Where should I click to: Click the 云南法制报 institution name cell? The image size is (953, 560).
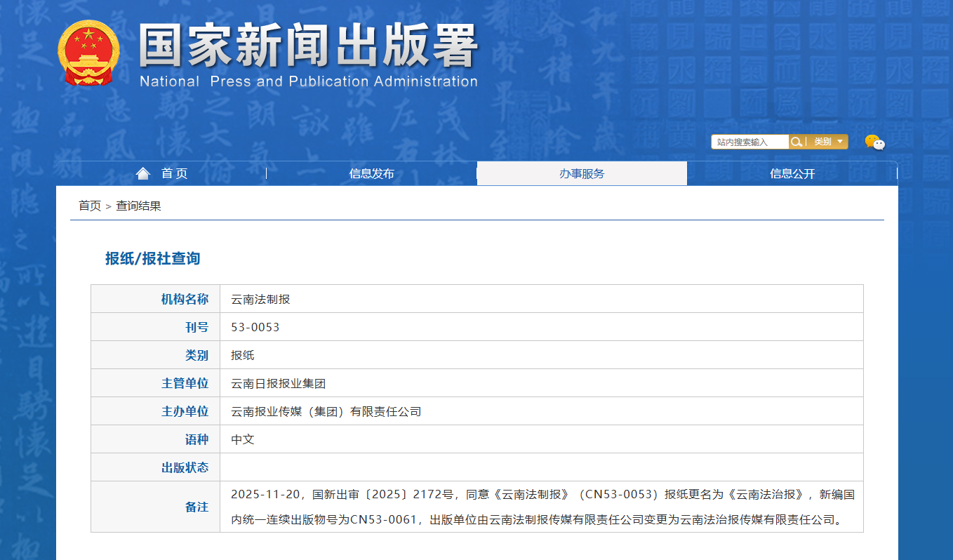(x=260, y=299)
